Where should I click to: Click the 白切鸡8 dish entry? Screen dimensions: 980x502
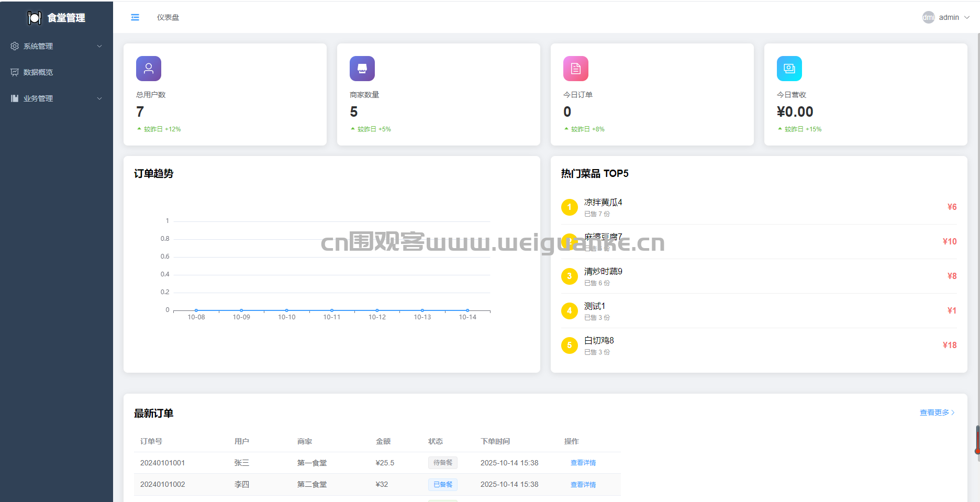tap(599, 341)
